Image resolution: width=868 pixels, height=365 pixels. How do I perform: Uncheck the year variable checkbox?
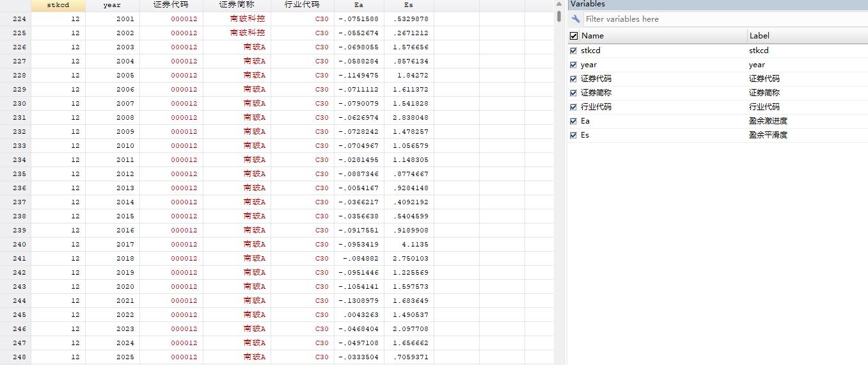point(573,65)
